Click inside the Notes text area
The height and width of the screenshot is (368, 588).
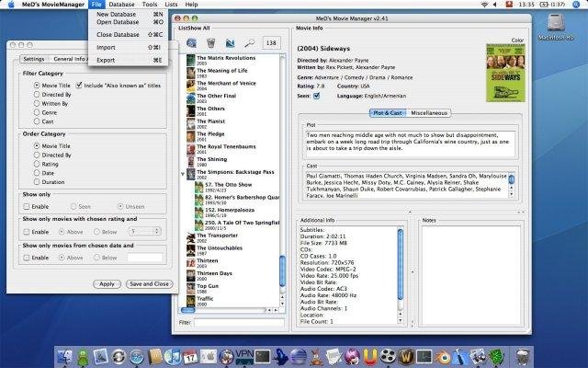point(471,275)
